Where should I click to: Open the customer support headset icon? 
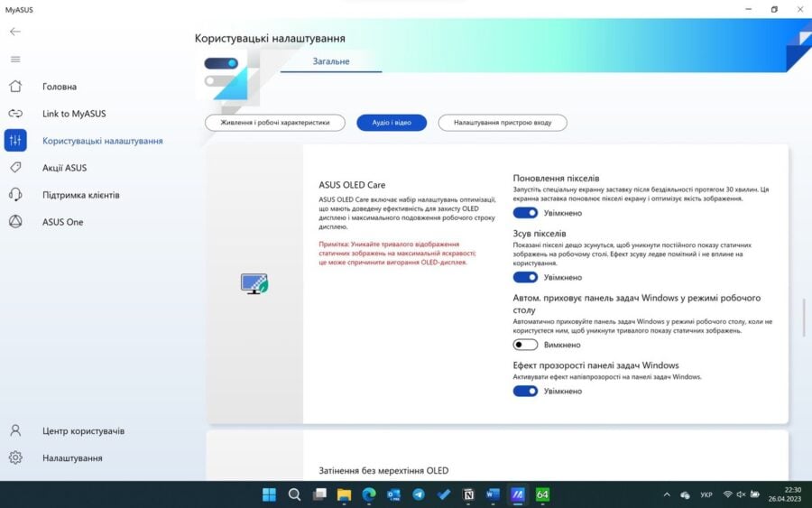(x=15, y=195)
